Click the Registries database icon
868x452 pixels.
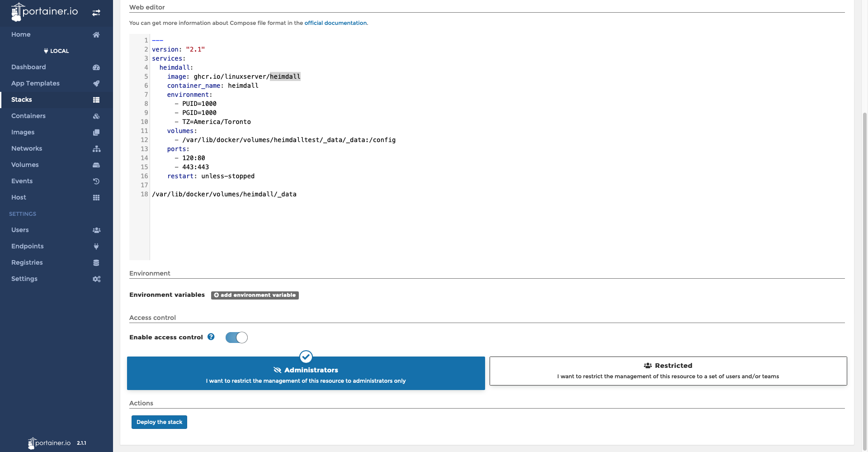coord(96,263)
